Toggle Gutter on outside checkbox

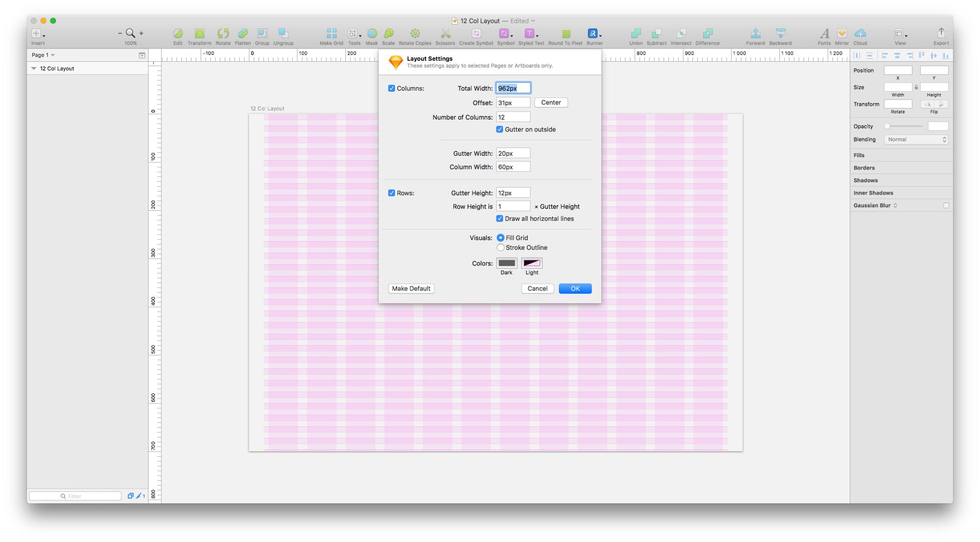point(499,129)
